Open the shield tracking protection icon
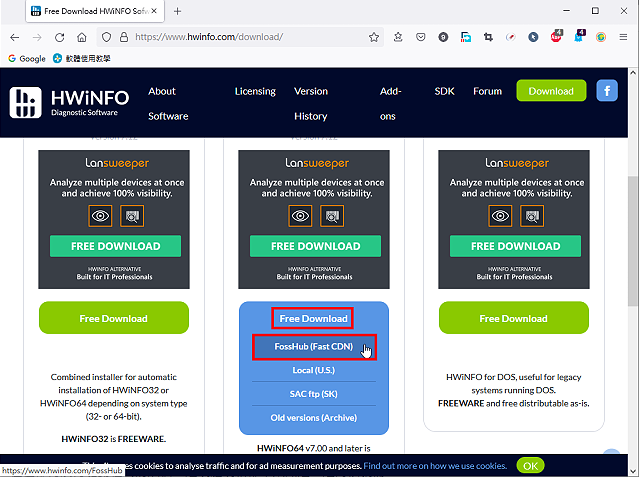Screen dimensions: 643x480 [106, 37]
